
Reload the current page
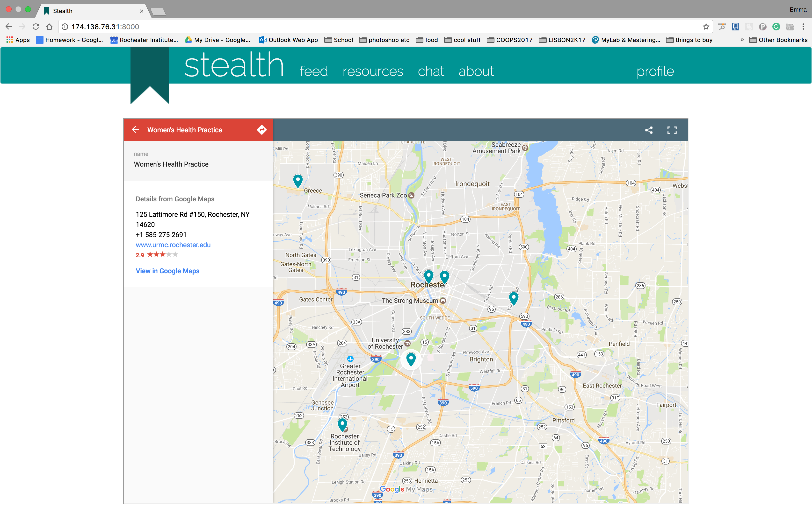point(36,27)
